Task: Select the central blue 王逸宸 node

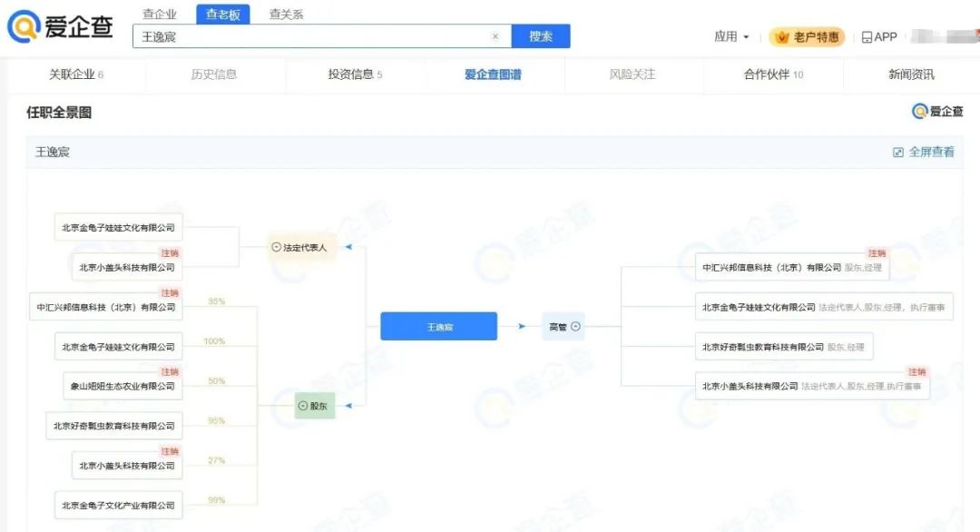Action: click(439, 326)
